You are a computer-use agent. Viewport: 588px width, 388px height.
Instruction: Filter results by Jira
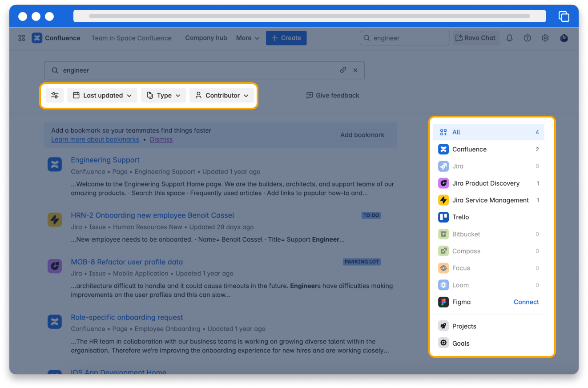pyautogui.click(x=488, y=166)
